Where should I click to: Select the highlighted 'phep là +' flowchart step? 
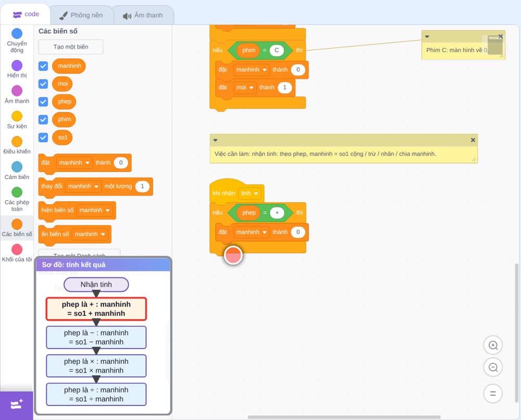(x=96, y=308)
